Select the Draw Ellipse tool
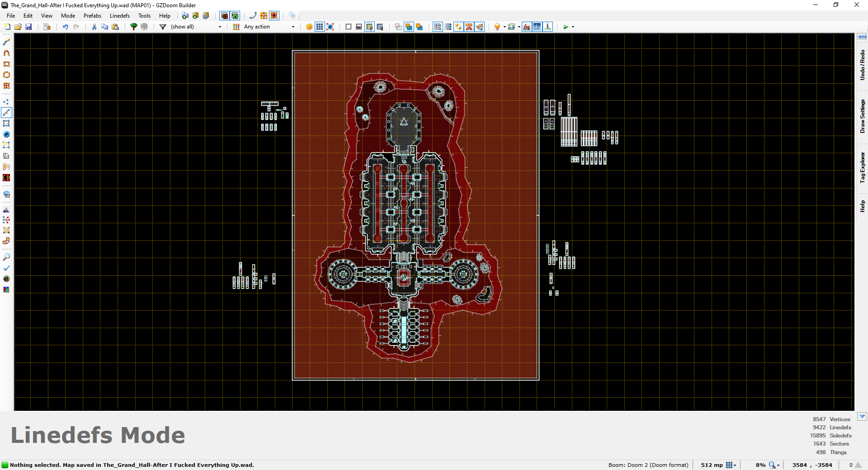 click(6, 75)
